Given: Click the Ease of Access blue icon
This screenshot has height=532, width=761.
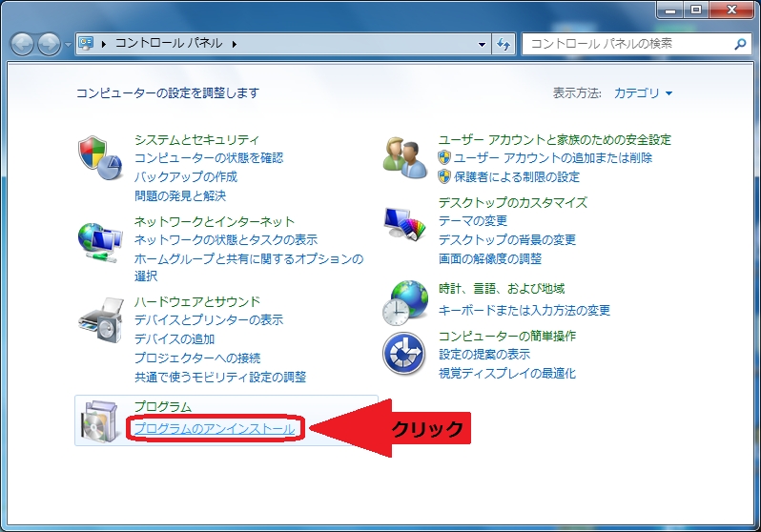Looking at the screenshot, I should point(403,354).
